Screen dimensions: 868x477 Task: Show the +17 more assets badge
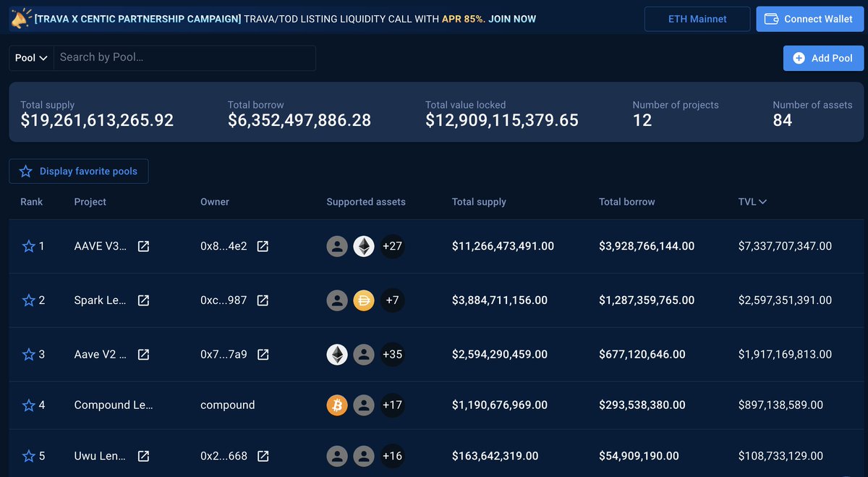coord(392,405)
